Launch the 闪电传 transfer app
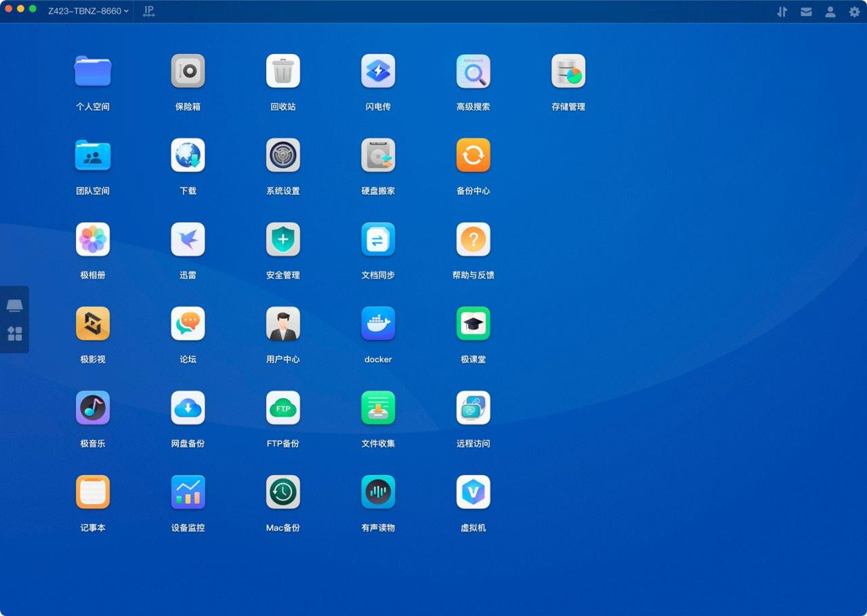867x616 pixels. 378,71
